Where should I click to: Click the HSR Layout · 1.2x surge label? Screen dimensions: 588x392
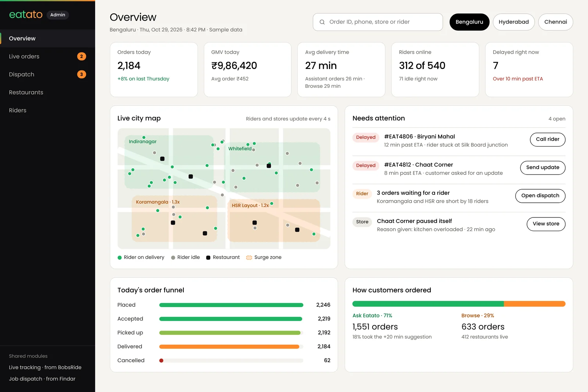(250, 206)
